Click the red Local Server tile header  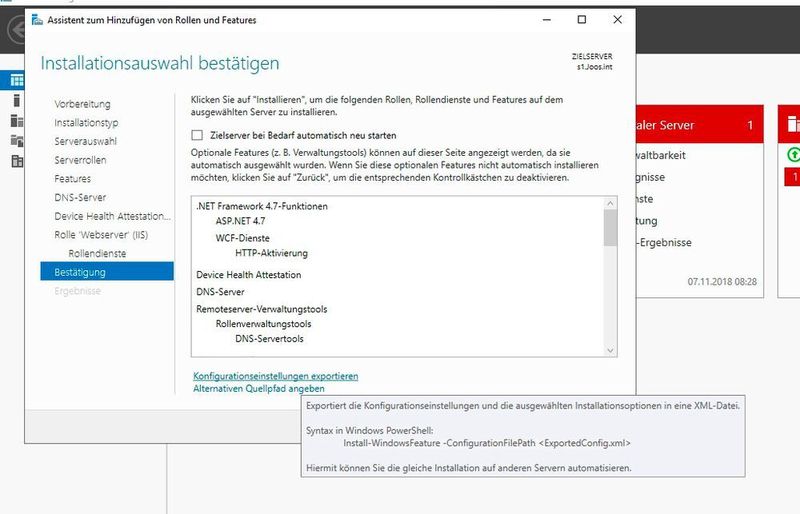700,124
